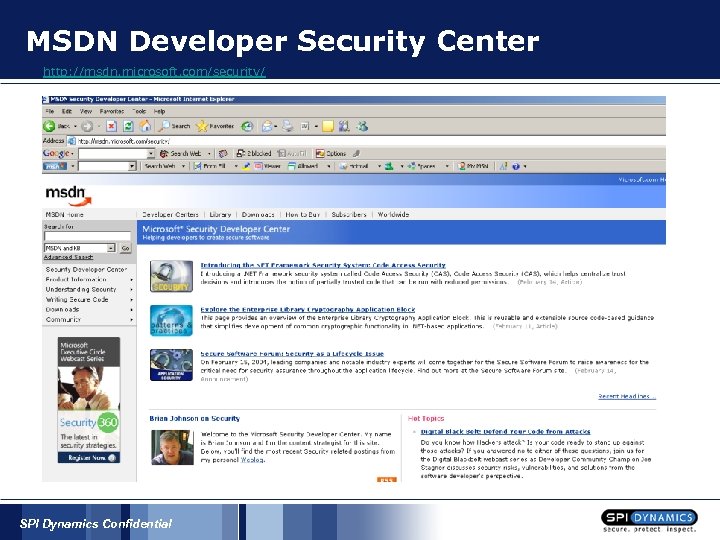Expand Community submenu arrow in sidebar
720x540 pixels.
(x=131, y=320)
